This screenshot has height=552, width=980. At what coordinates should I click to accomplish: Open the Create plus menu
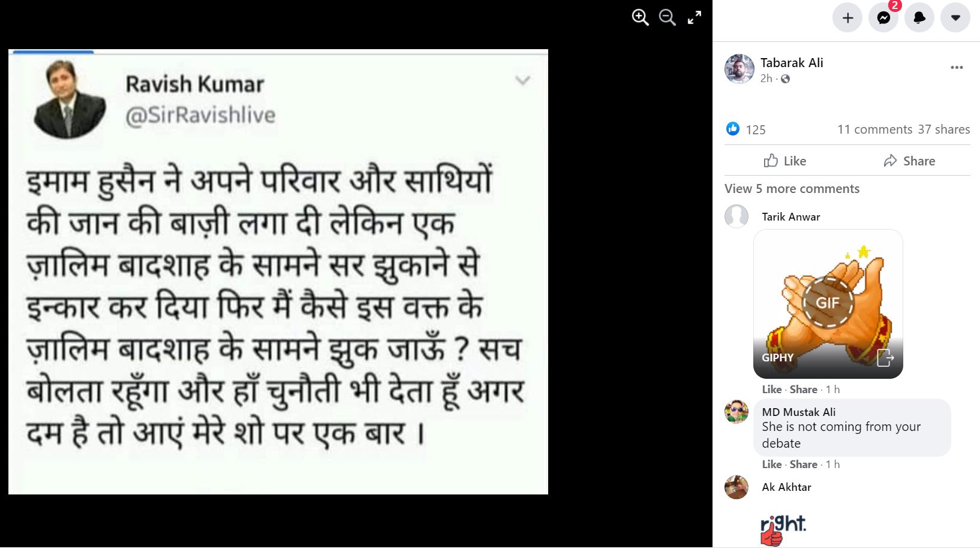[847, 18]
